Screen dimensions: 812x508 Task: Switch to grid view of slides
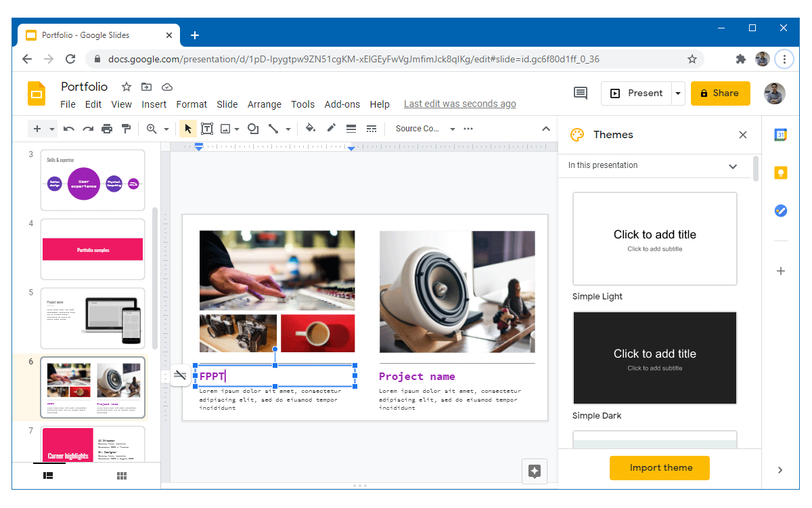122,475
